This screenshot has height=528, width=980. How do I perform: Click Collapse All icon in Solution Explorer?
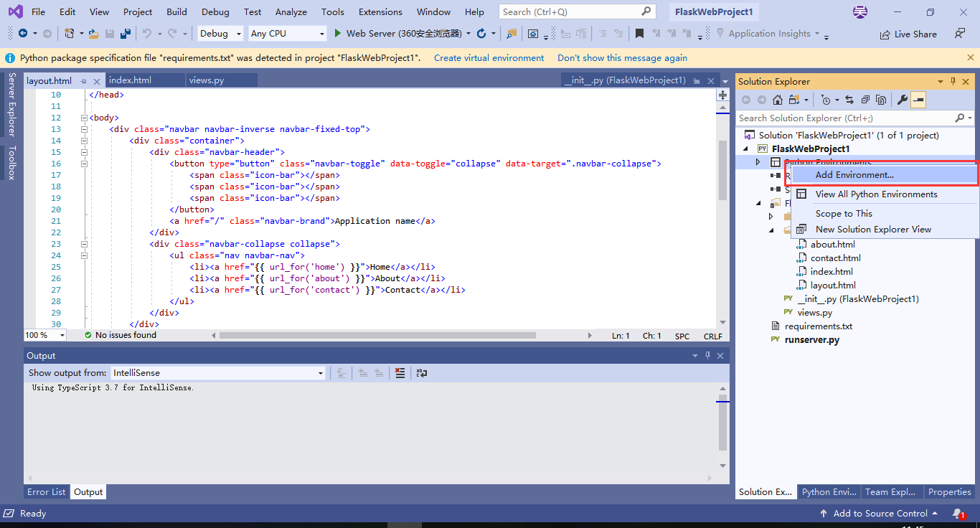[865, 100]
